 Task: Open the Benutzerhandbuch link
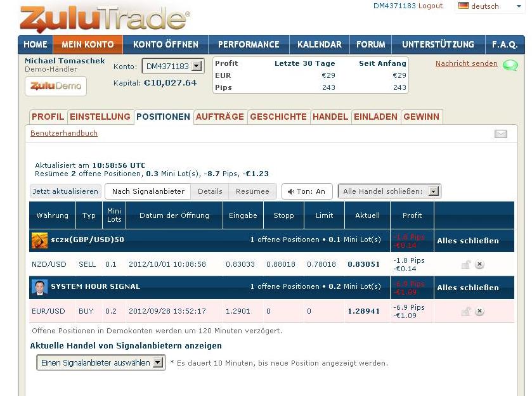tap(64, 134)
